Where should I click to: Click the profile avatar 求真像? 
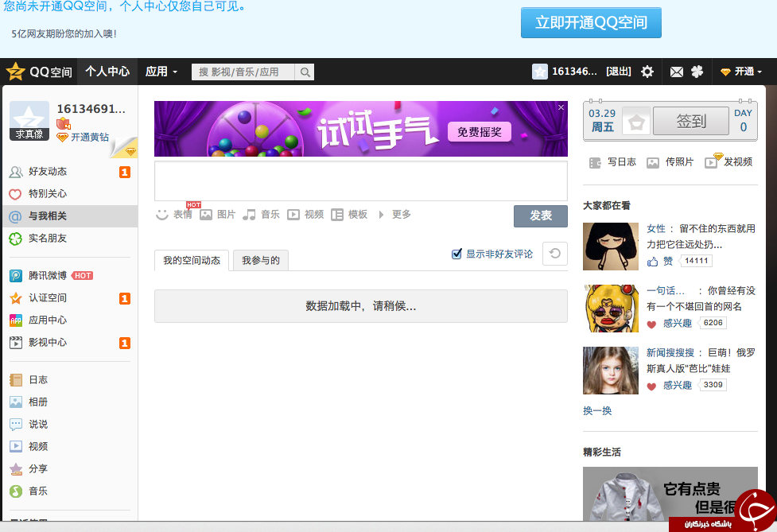[29, 121]
